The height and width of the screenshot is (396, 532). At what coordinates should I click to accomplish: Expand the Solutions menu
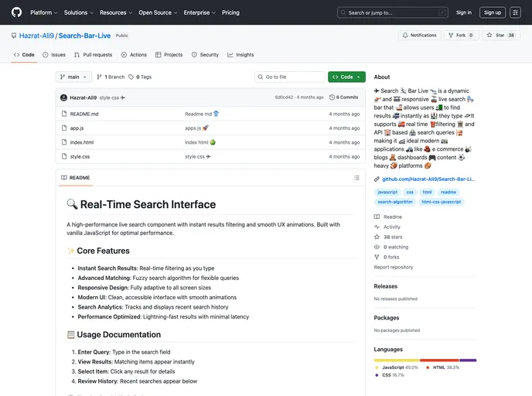78,12
